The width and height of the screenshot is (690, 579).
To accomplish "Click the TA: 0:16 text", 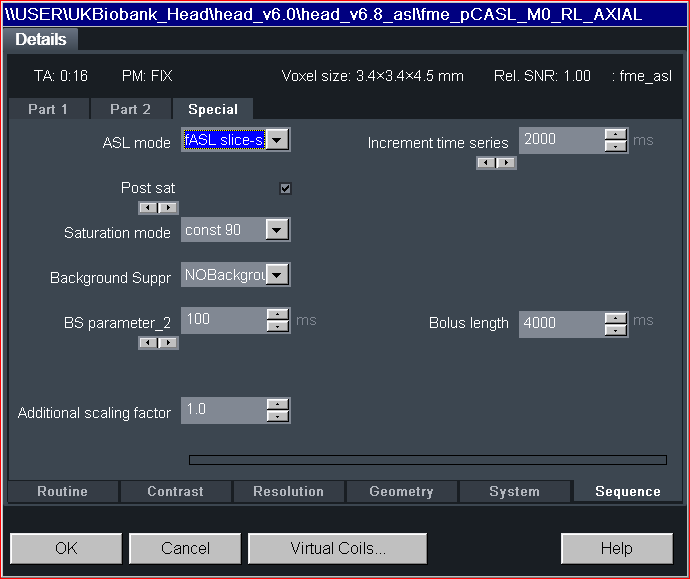I will pos(61,76).
